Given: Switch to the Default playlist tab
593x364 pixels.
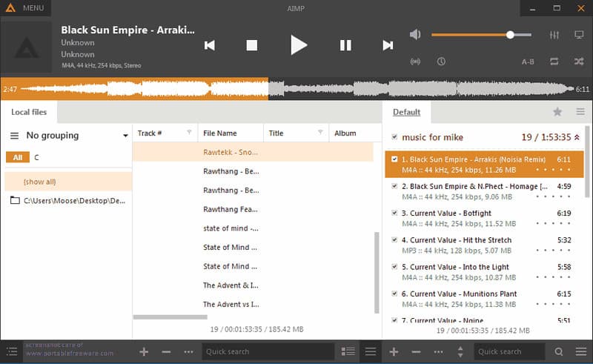Looking at the screenshot, I should pos(406,112).
